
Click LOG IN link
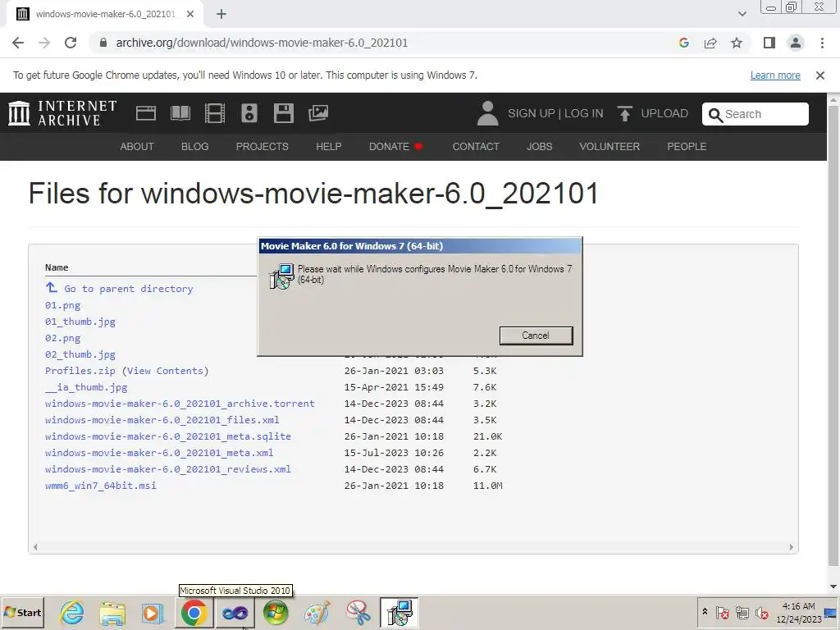584,113
